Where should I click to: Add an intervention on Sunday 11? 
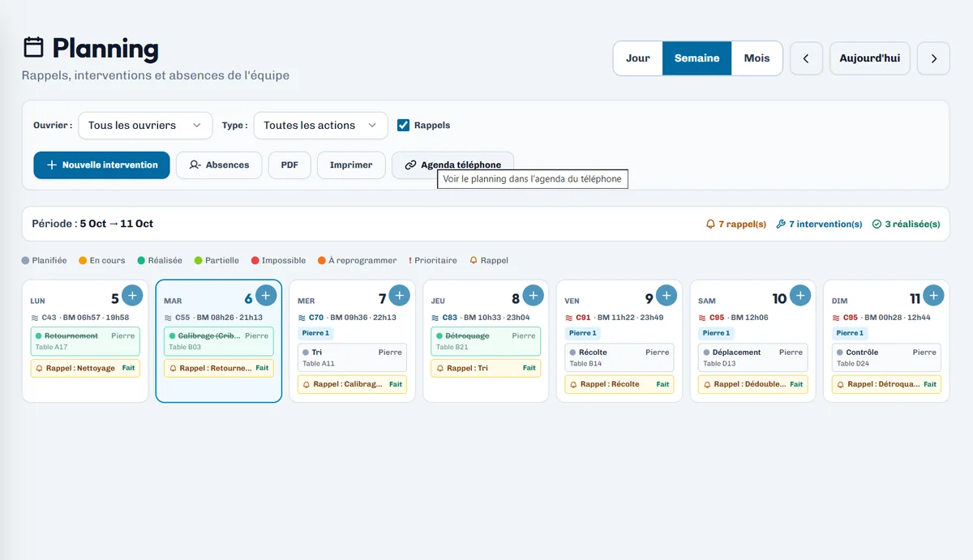coord(933,295)
